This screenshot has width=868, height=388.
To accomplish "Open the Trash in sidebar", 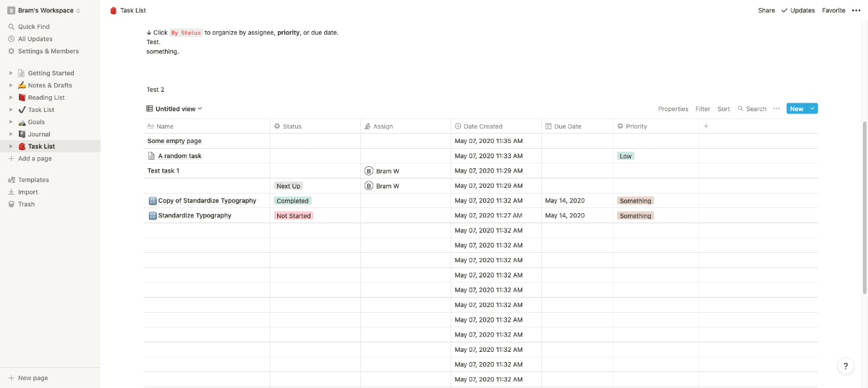I will tap(26, 204).
